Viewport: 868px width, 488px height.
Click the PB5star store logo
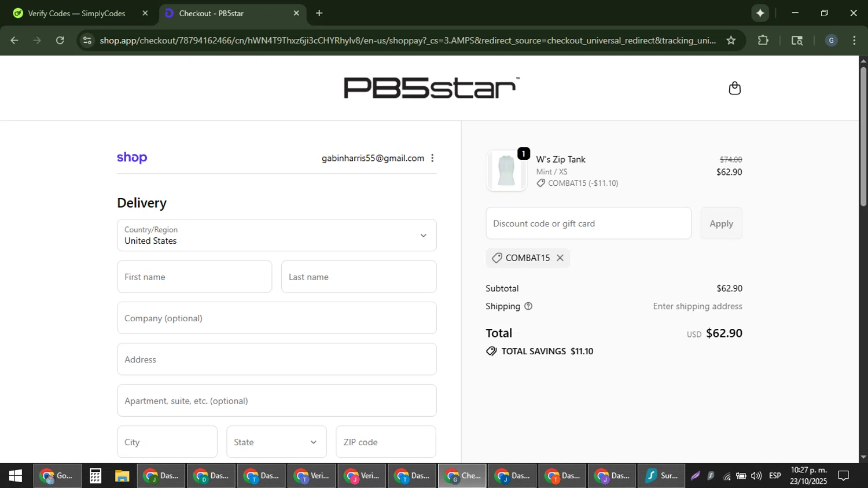(431, 88)
